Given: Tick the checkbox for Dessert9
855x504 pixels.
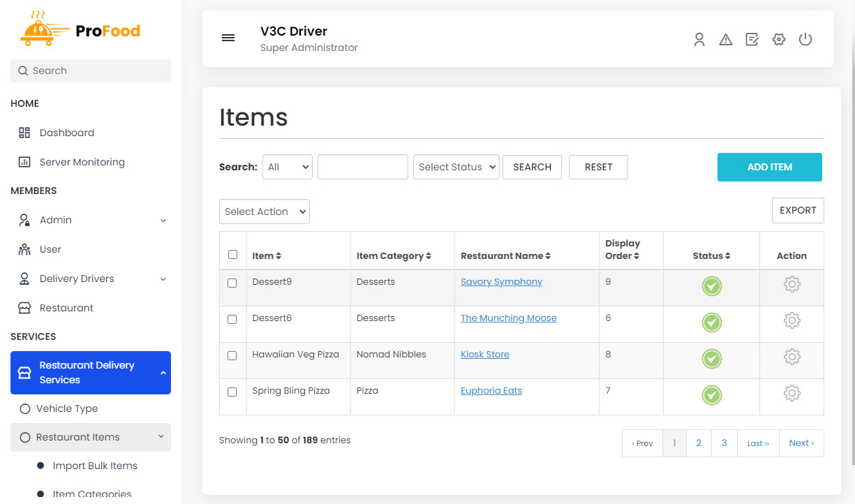Looking at the screenshot, I should point(232,283).
